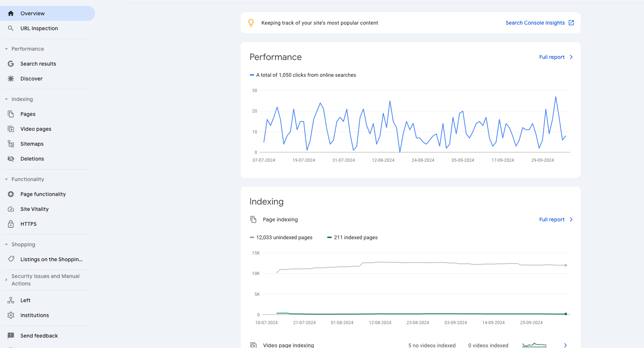The width and height of the screenshot is (644, 348).
Task: Open Sitemaps via its sidebar icon
Action: pyautogui.click(x=11, y=144)
